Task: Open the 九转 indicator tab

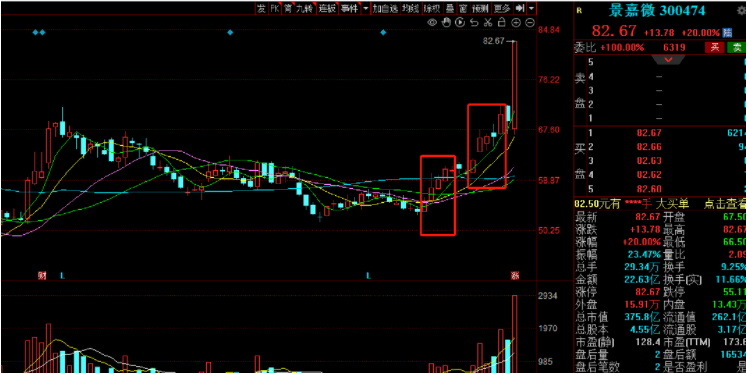Action: point(304,8)
